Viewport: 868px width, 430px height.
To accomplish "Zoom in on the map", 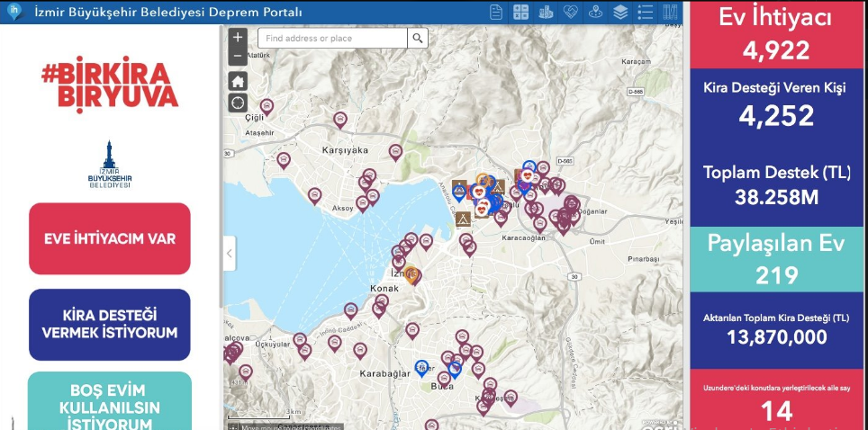I will point(238,38).
